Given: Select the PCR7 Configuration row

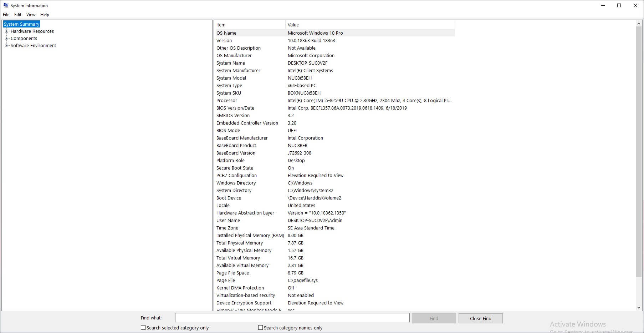Looking at the screenshot, I should click(x=334, y=175).
